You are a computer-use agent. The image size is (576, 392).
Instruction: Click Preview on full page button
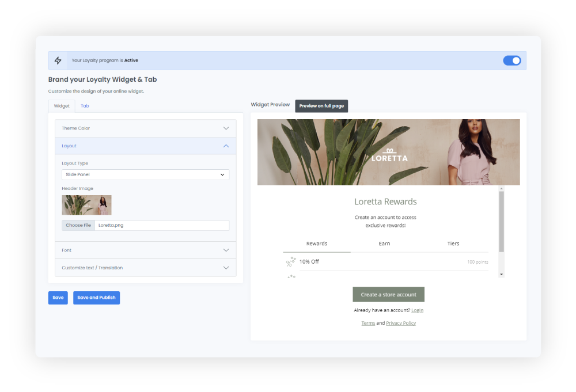tap(321, 106)
